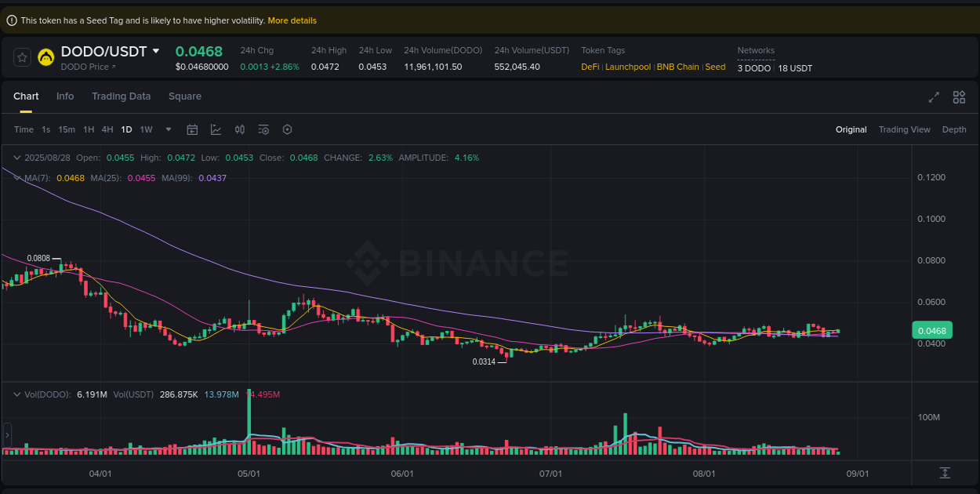Open the grid layout view icon
The image size is (980, 494).
[x=959, y=97]
